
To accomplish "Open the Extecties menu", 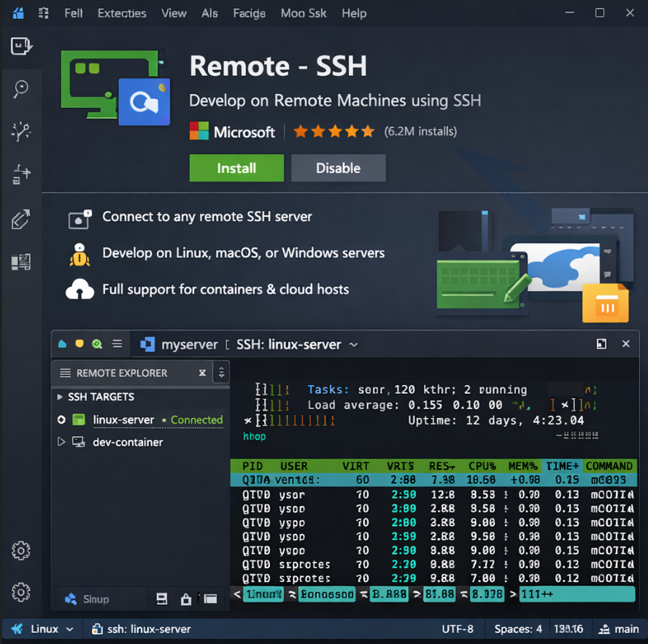I will click(x=122, y=13).
